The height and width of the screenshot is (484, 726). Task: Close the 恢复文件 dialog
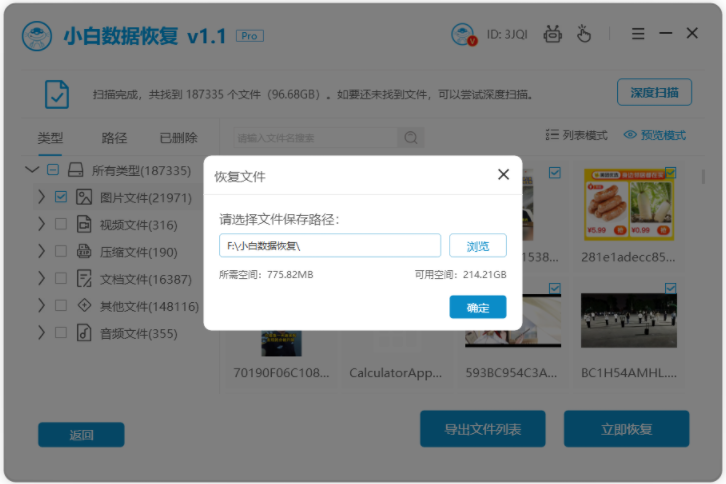[x=503, y=175]
